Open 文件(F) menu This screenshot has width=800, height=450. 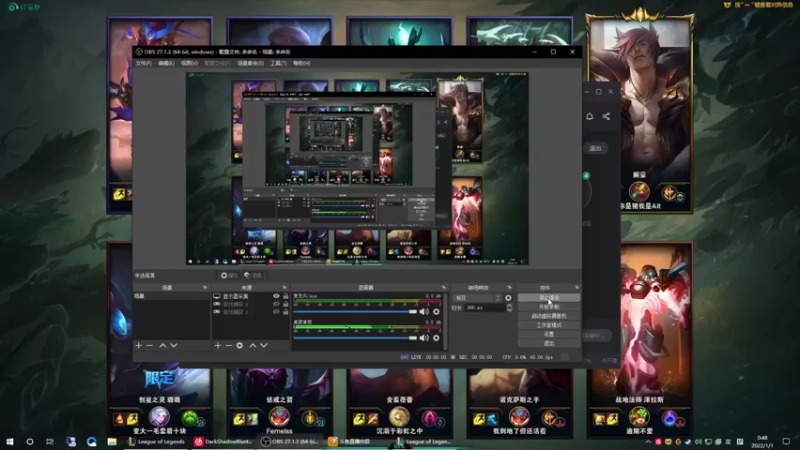(143, 63)
